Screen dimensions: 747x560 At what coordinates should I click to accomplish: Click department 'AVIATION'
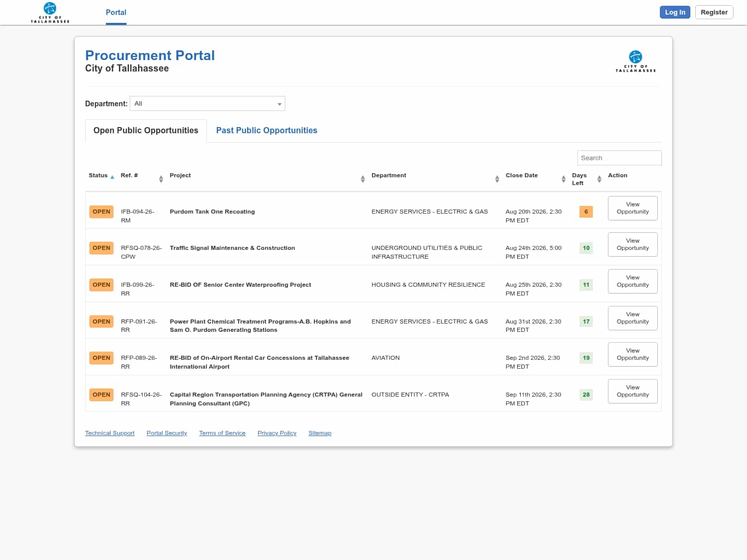pyautogui.click(x=385, y=358)
